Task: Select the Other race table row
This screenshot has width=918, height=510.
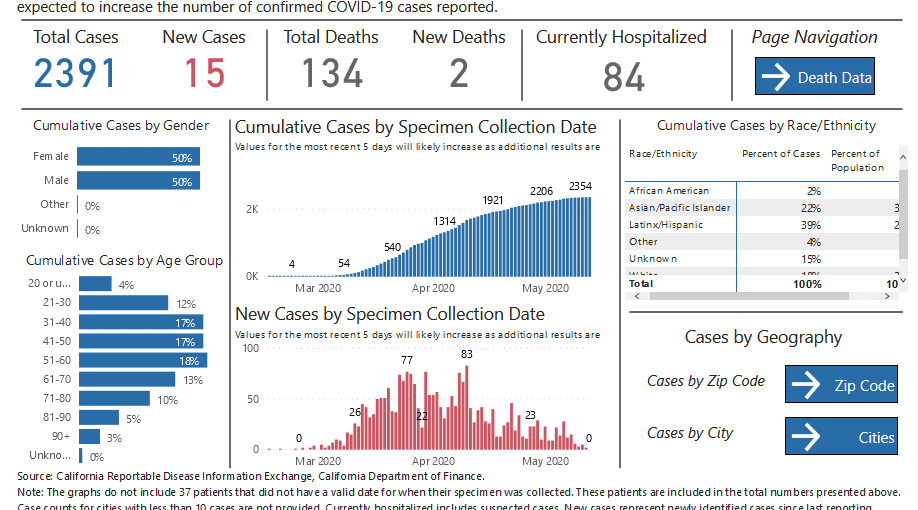Action: click(x=762, y=242)
